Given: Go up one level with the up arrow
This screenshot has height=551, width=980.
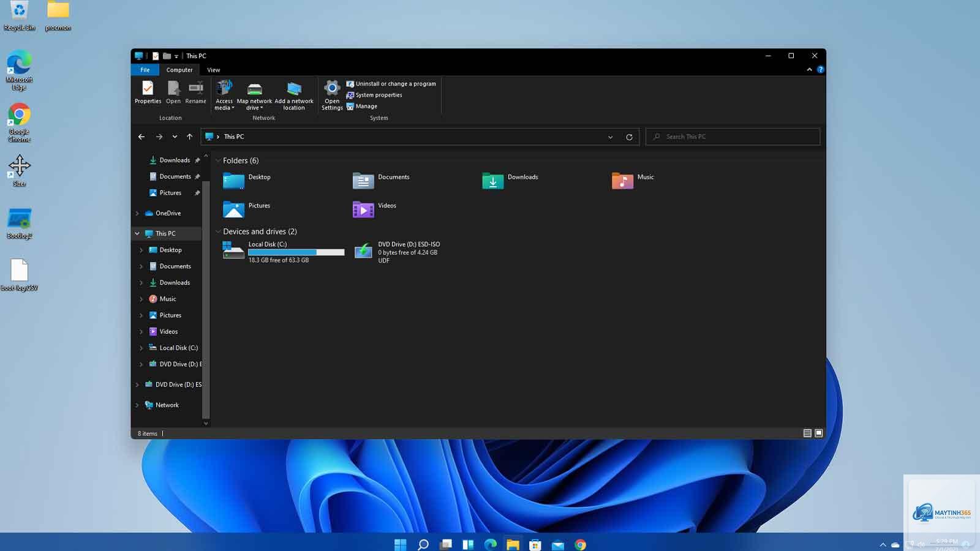Looking at the screenshot, I should point(190,137).
